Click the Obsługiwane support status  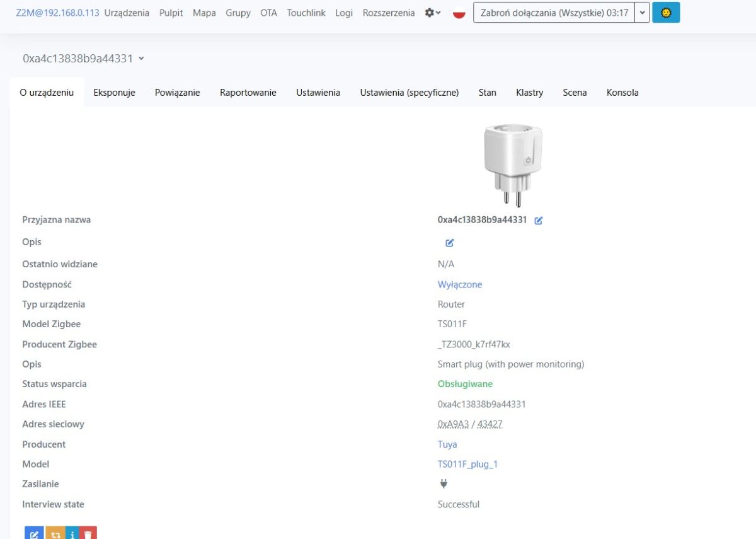465,384
